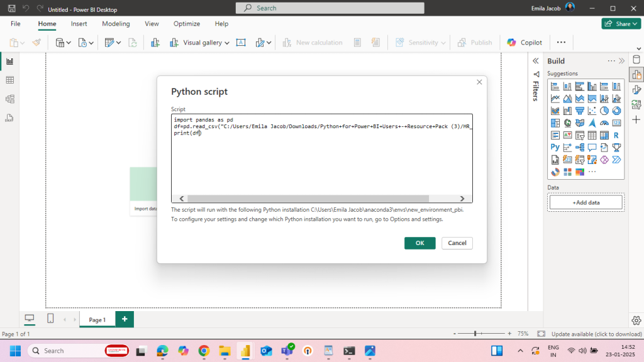The width and height of the screenshot is (644, 362).
Task: Add a new page with plus button
Action: [x=125, y=319]
